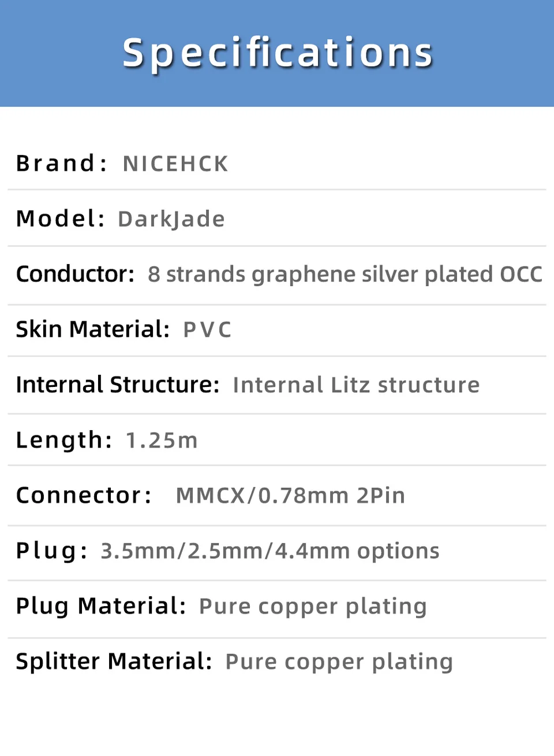
Task: Click the Internal Litz structure value
Action: coord(356,385)
